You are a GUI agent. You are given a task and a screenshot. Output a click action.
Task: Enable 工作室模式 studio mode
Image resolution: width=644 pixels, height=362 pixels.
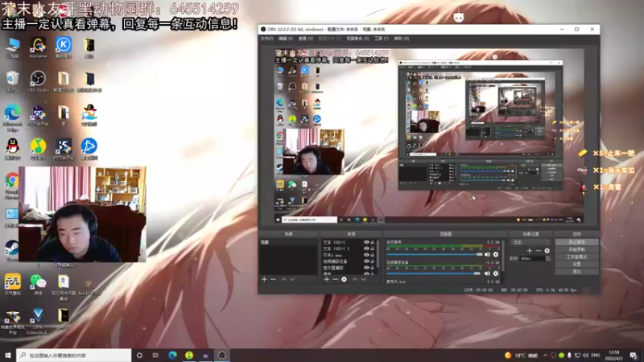(576, 257)
